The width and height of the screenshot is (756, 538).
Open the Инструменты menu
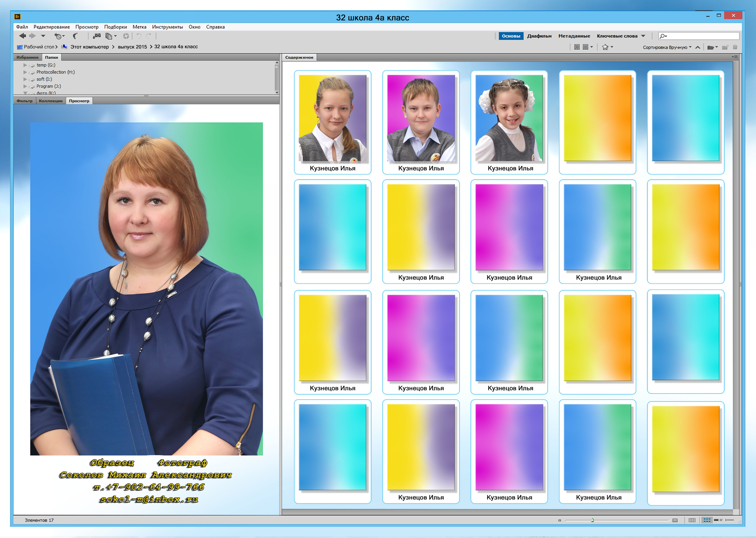click(167, 27)
